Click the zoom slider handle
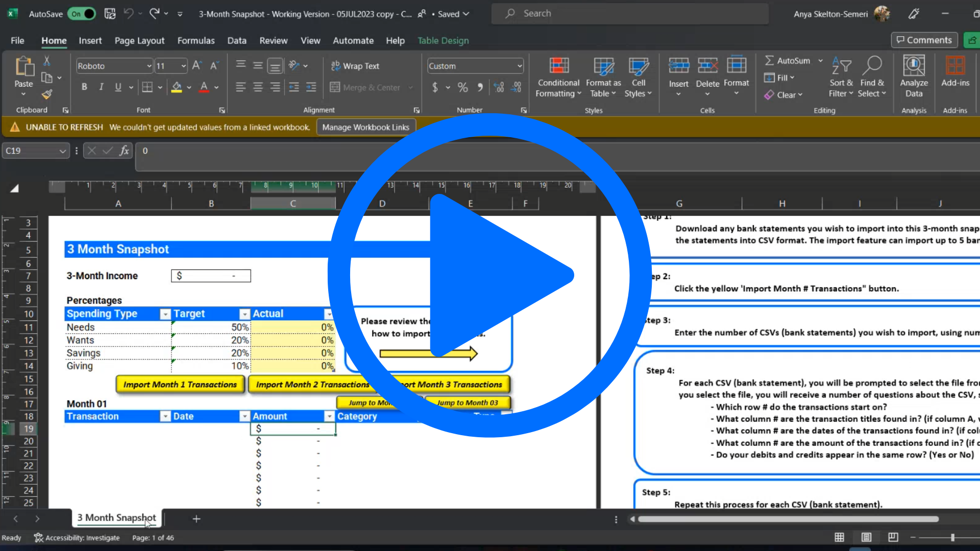 (x=952, y=537)
